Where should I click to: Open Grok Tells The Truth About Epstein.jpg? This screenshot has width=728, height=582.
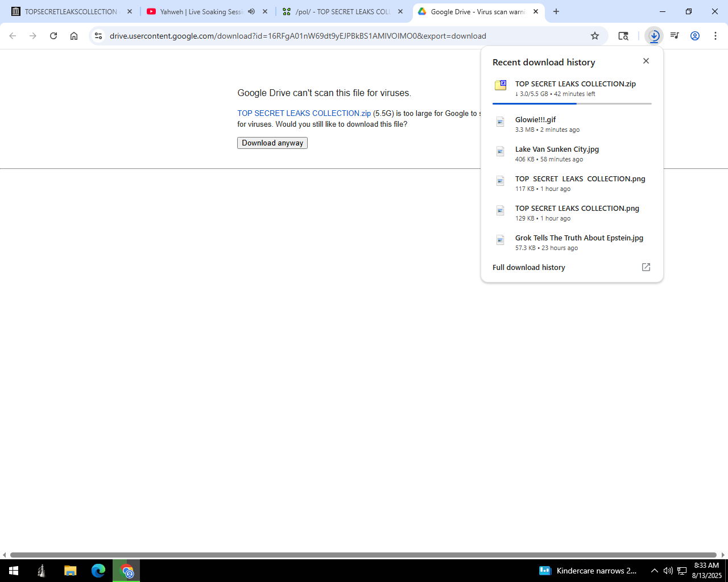tap(572, 242)
